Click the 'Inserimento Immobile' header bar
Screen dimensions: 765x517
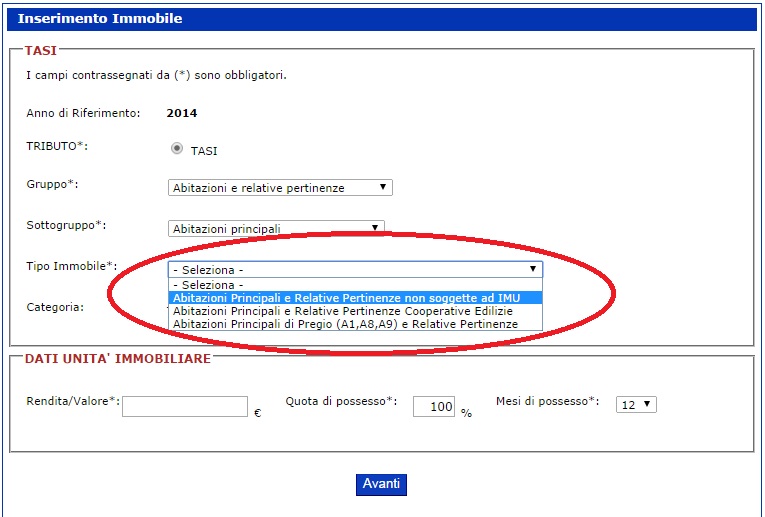pyautogui.click(x=381, y=19)
